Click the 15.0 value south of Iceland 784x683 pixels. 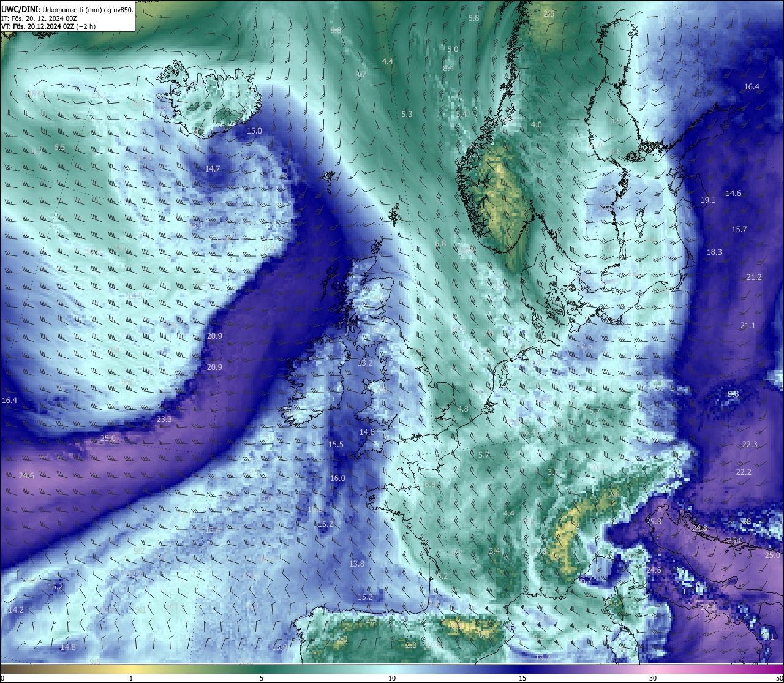coord(254,131)
